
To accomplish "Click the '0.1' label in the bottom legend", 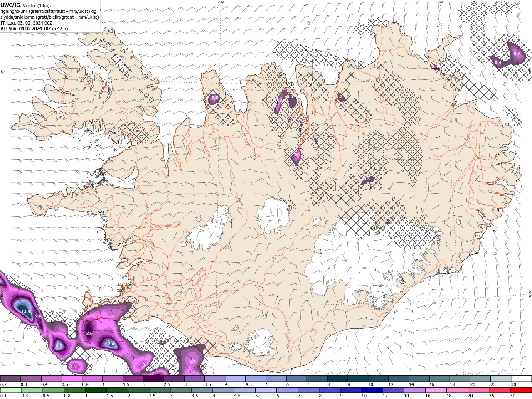I will pyautogui.click(x=3, y=396).
